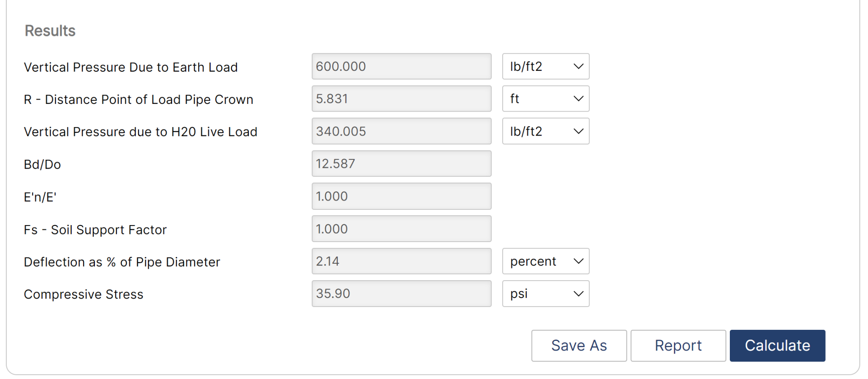Click the E'n/E' result field
The width and height of the screenshot is (868, 379).
point(401,196)
